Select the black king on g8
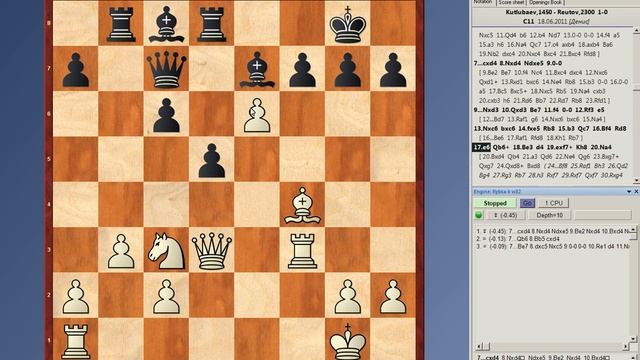 347,24
